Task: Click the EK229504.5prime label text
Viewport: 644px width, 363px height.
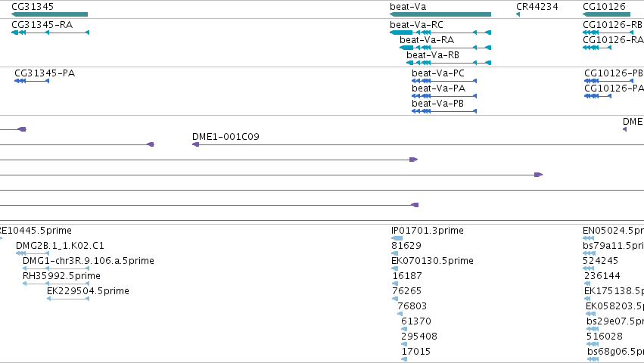Action: tap(88, 291)
